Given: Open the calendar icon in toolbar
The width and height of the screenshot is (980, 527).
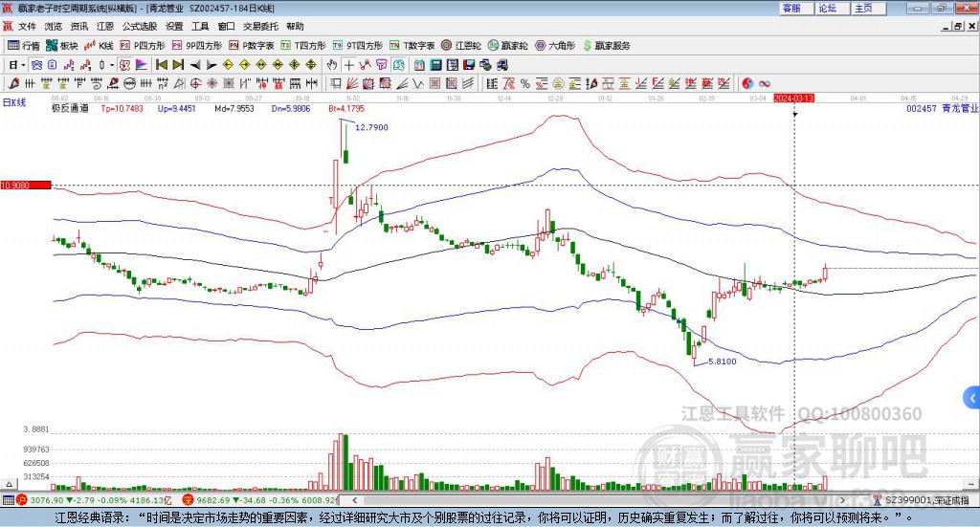Looking at the screenshot, I should tap(419, 65).
